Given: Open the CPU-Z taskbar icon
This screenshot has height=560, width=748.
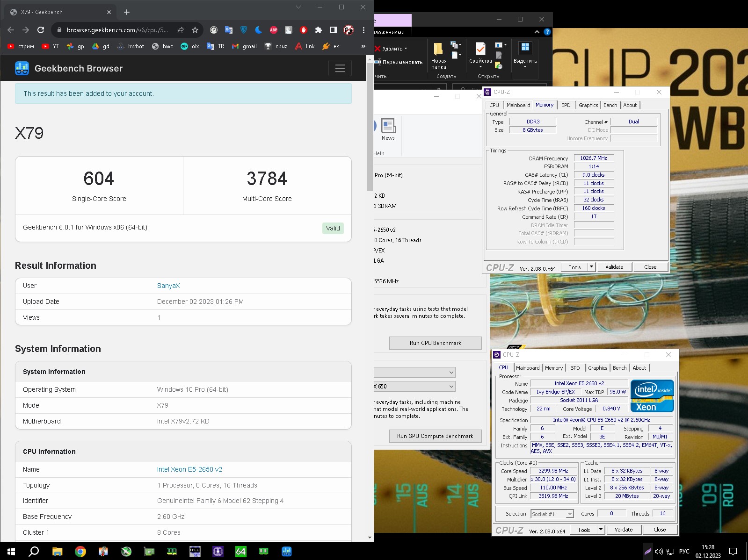Looking at the screenshot, I should (x=218, y=552).
